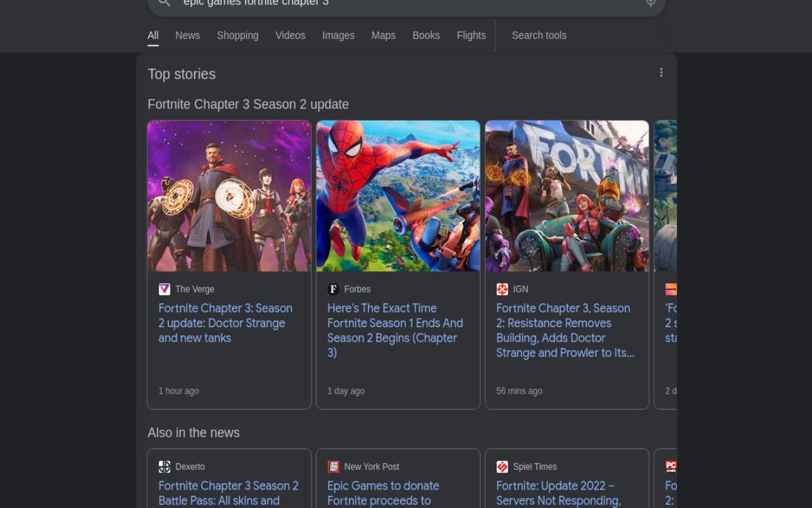Click the IGN source name
The width and height of the screenshot is (812, 508).
(x=520, y=289)
